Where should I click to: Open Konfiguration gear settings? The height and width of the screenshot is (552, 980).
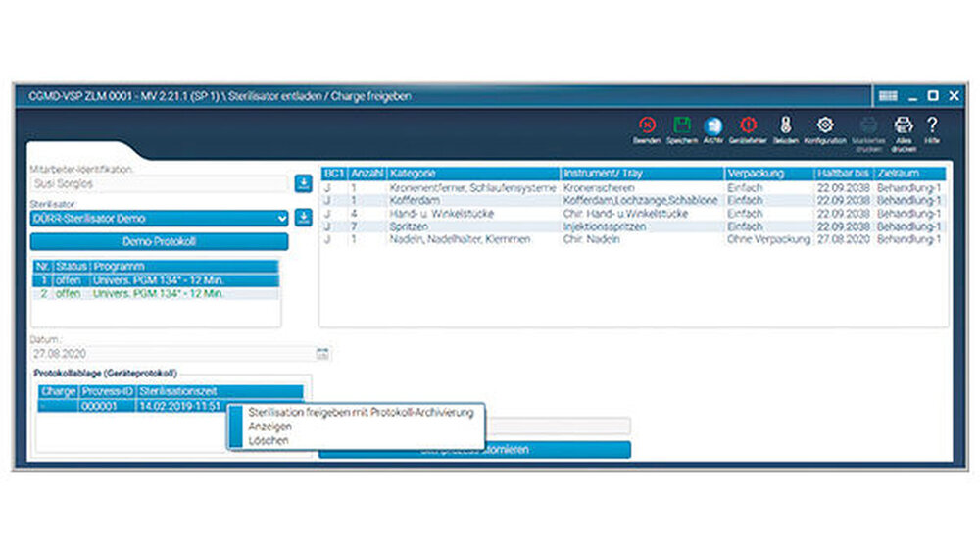(824, 125)
